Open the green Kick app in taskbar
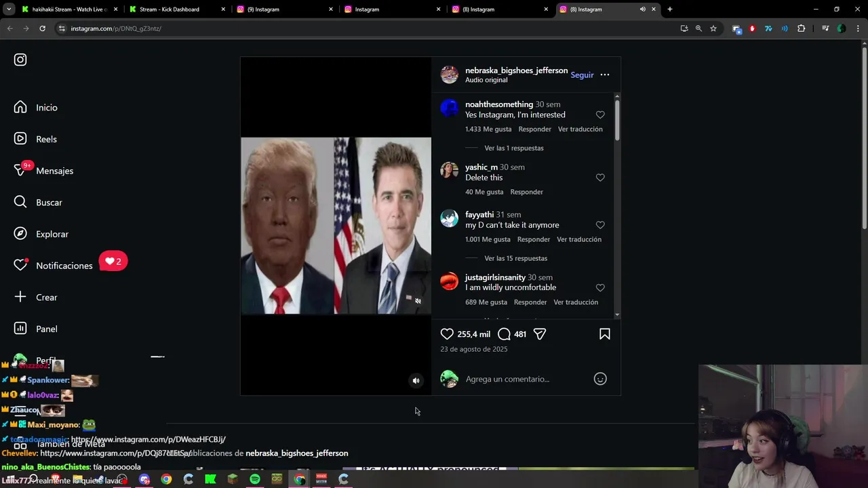This screenshot has height=488, width=868. tap(210, 479)
